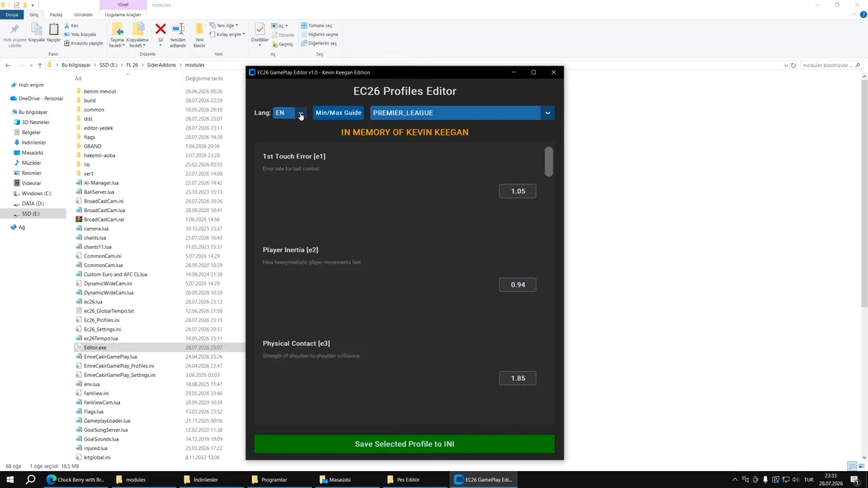
Task: Click Kes scissors icon
Action: point(67,26)
